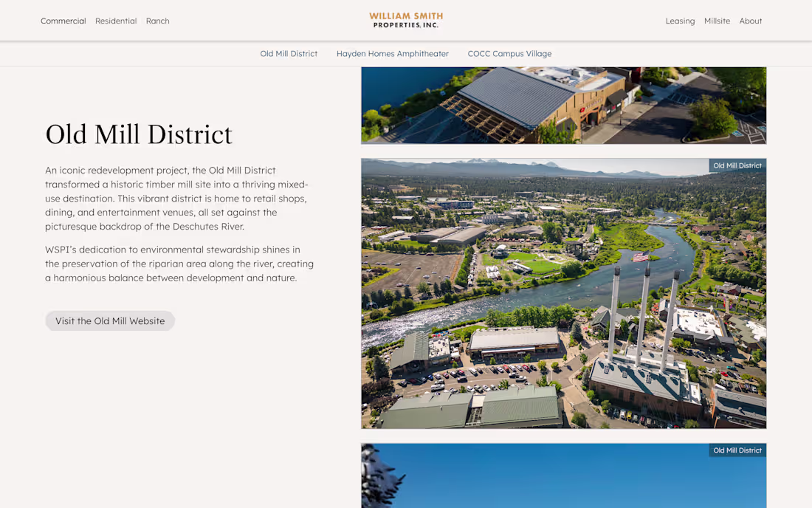Navigate to the Millsite section
Image resolution: width=812 pixels, height=508 pixels.
pyautogui.click(x=717, y=21)
